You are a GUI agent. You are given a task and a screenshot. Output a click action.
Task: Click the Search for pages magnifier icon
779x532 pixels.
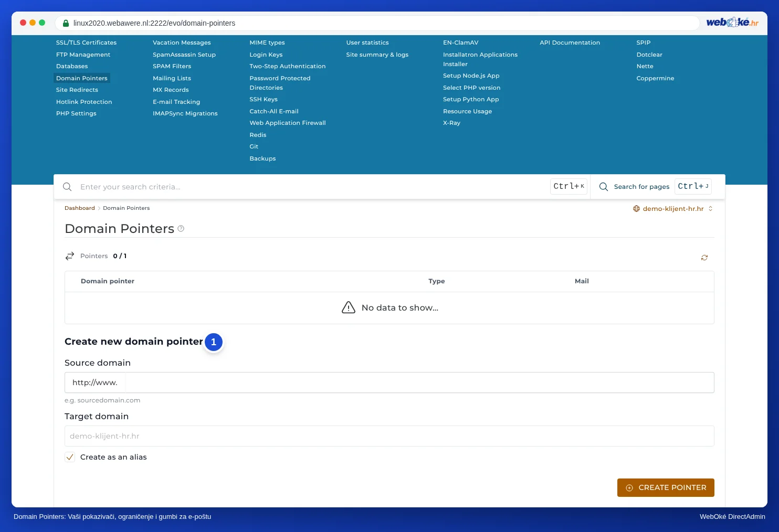pos(604,187)
